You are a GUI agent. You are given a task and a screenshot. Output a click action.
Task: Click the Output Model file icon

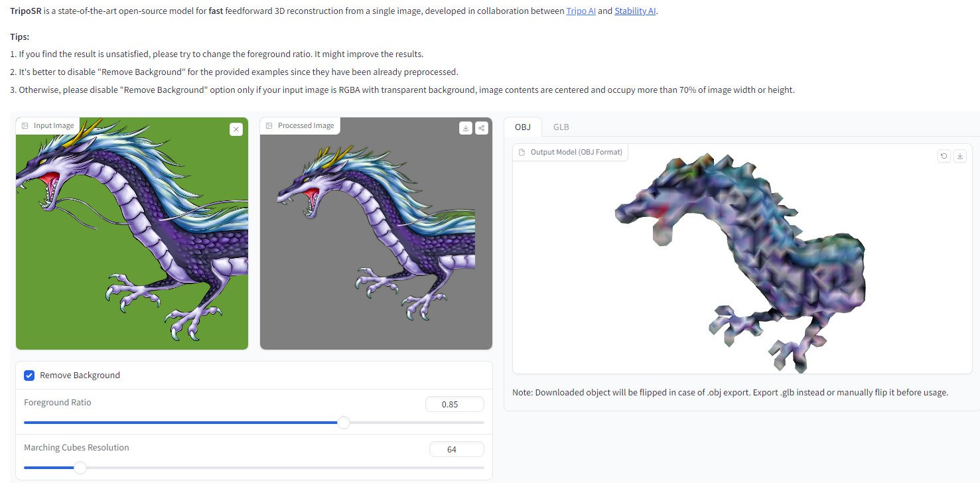522,152
